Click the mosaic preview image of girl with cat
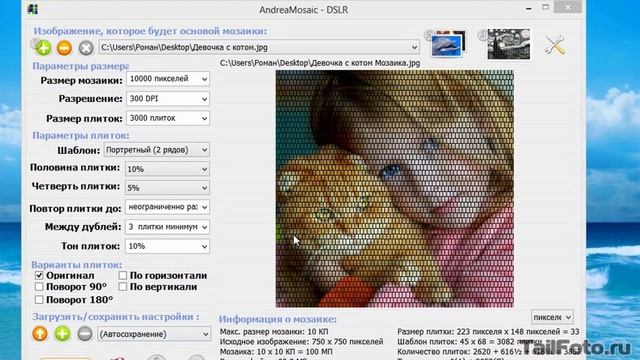The image size is (640, 360). pyautogui.click(x=395, y=189)
